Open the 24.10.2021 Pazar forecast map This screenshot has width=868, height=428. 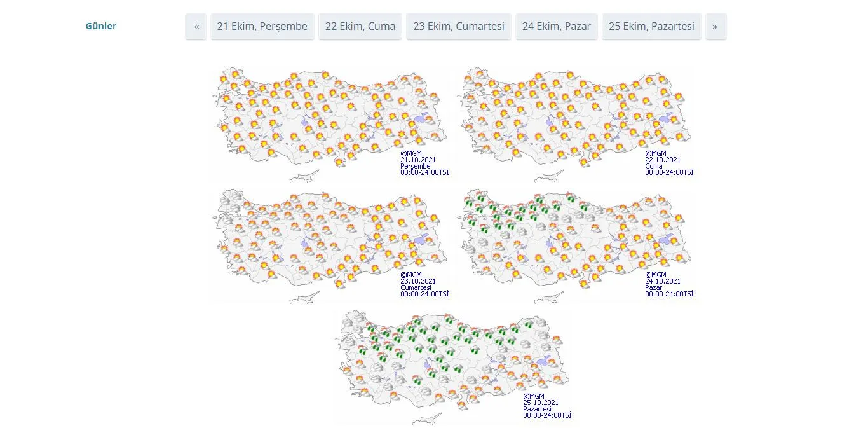point(575,245)
